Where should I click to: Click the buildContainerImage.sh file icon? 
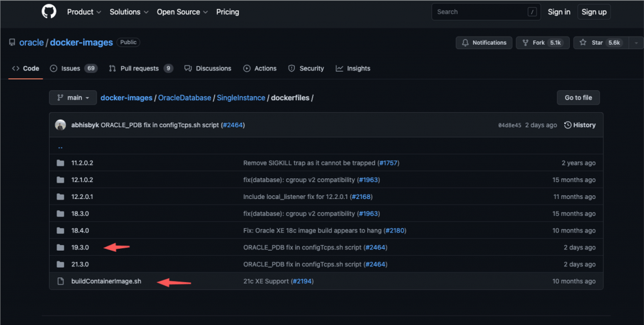(60, 281)
